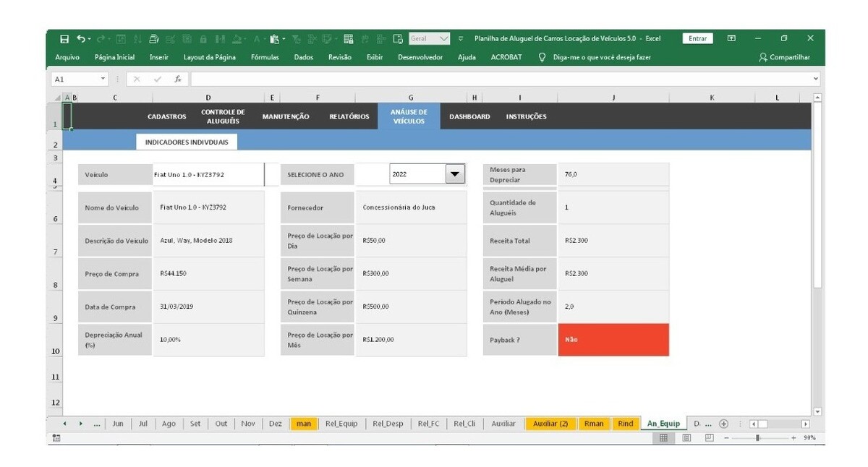
Task: Add a new sheet with plus icon
Action: [723, 424]
